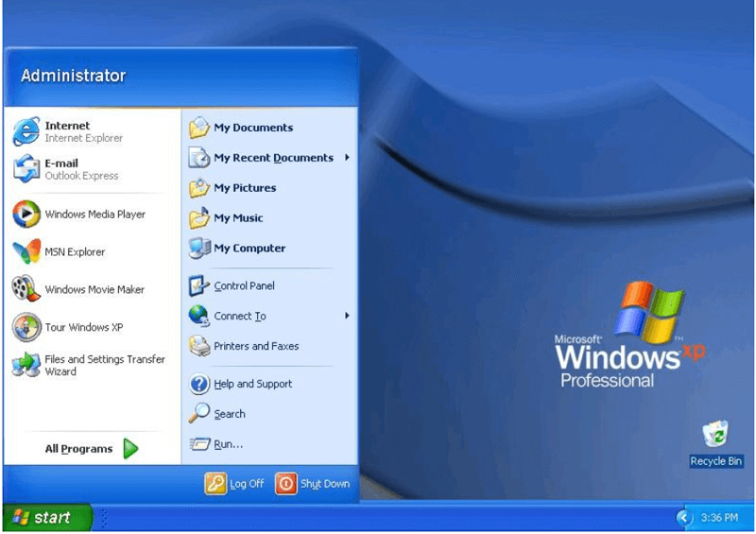Click the Help and Support label
The image size is (756, 534).
coord(253,384)
